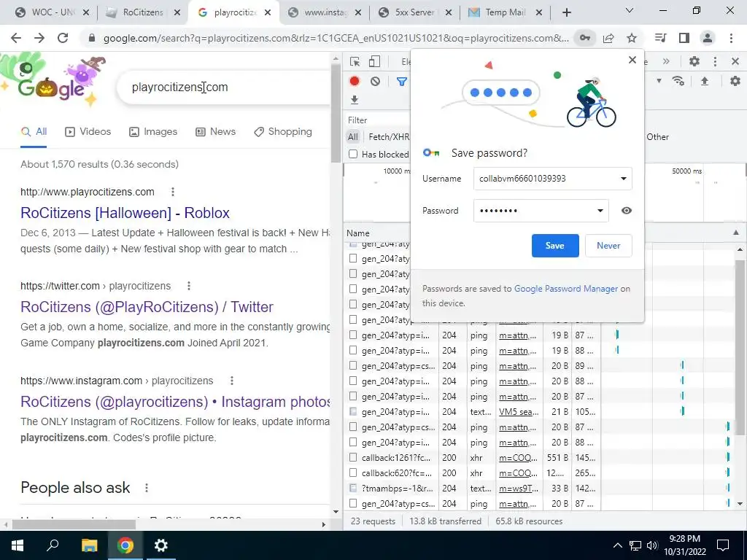
Task: Open the tab search chevron
Action: pyautogui.click(x=630, y=10)
